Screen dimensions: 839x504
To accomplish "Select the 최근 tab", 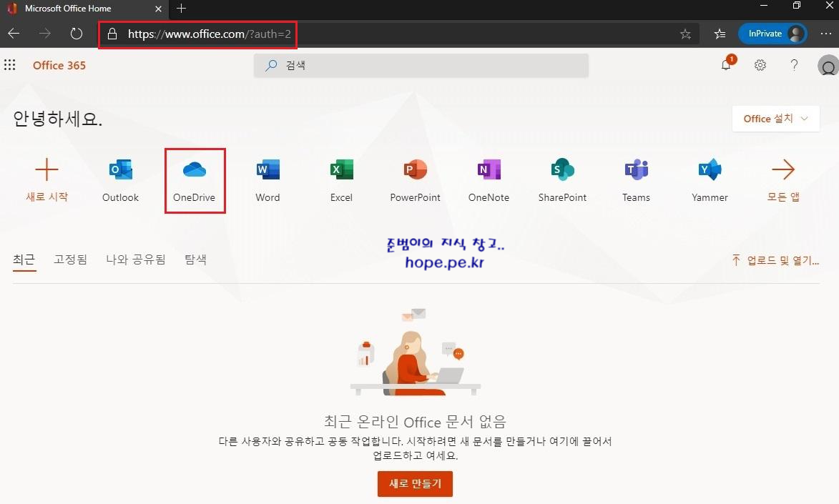I will (x=24, y=260).
